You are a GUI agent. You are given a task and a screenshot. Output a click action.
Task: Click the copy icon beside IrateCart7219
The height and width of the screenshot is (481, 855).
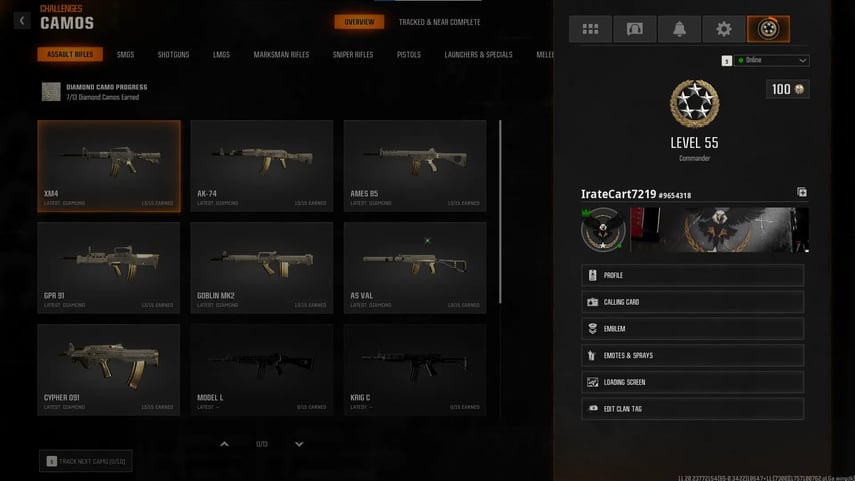802,192
